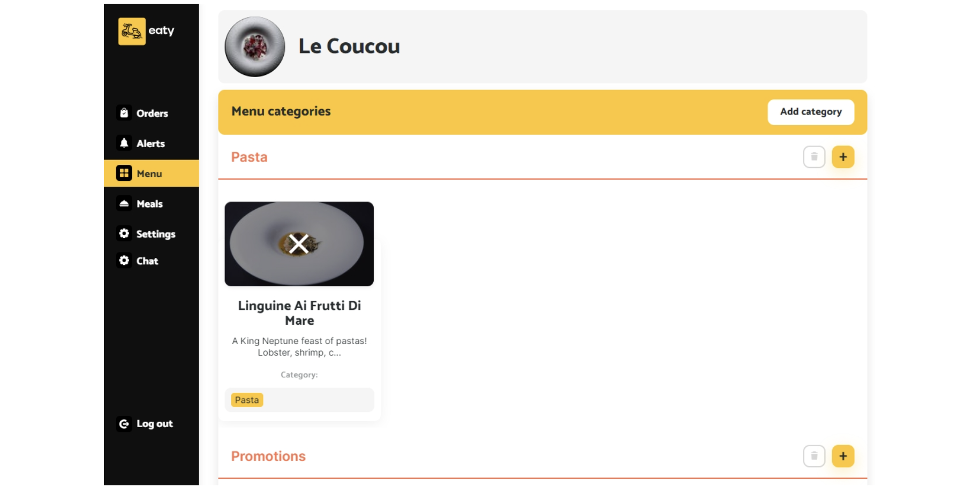Screen dimensions: 980x488
Task: Add a meal to Pasta category
Action: [843, 157]
